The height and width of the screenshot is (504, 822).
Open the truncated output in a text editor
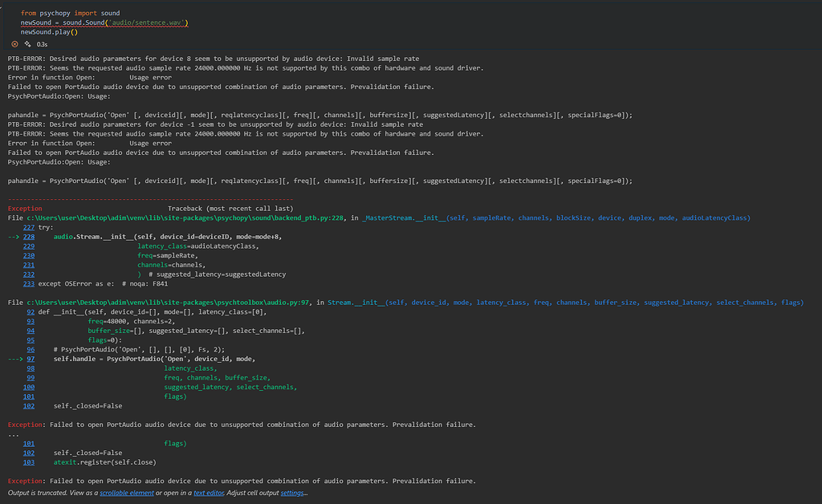tap(206, 493)
